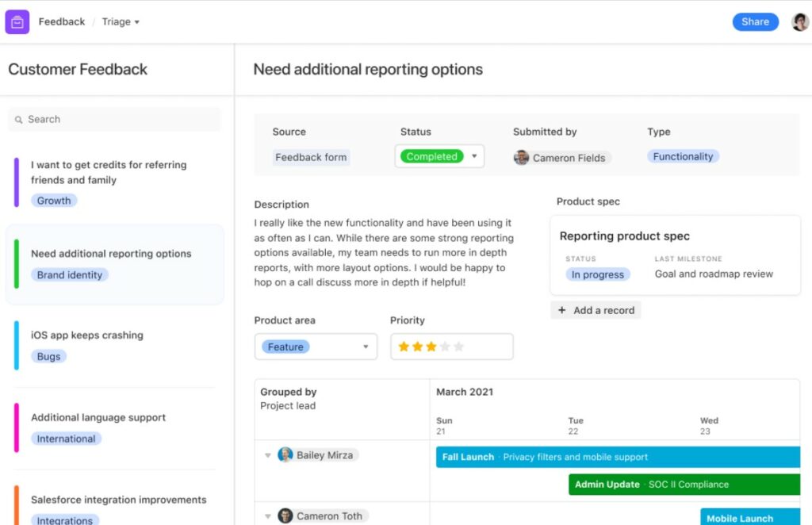This screenshot has width=812, height=525.
Task: Select Additional language support item
Action: click(114, 427)
